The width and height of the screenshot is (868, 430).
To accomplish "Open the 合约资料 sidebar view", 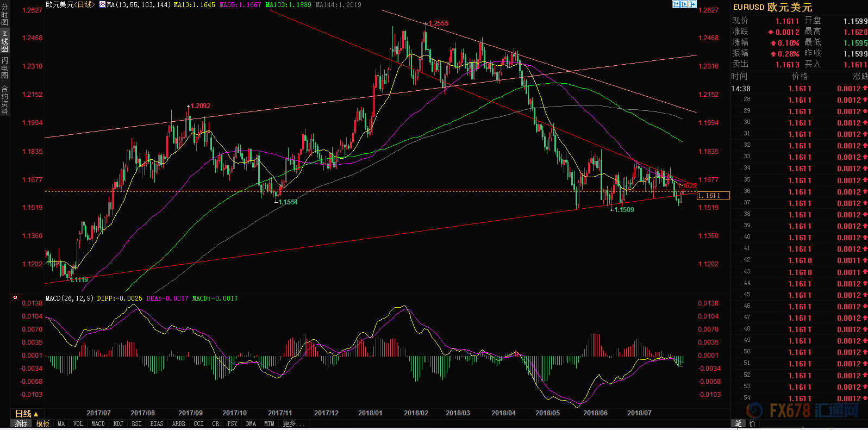I will 5,99.
